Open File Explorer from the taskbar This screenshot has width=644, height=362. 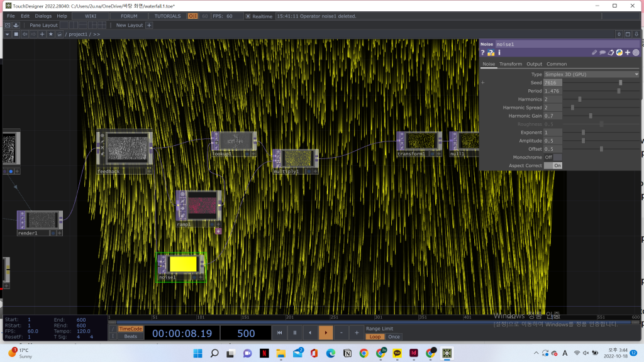(281, 353)
